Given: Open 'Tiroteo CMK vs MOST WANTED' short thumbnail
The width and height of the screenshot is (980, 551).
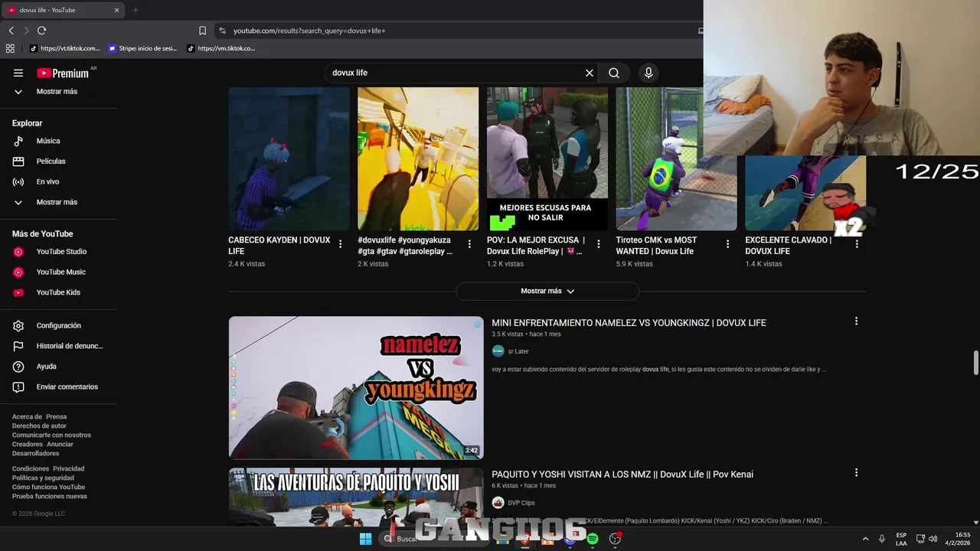Looking at the screenshot, I should 676,158.
